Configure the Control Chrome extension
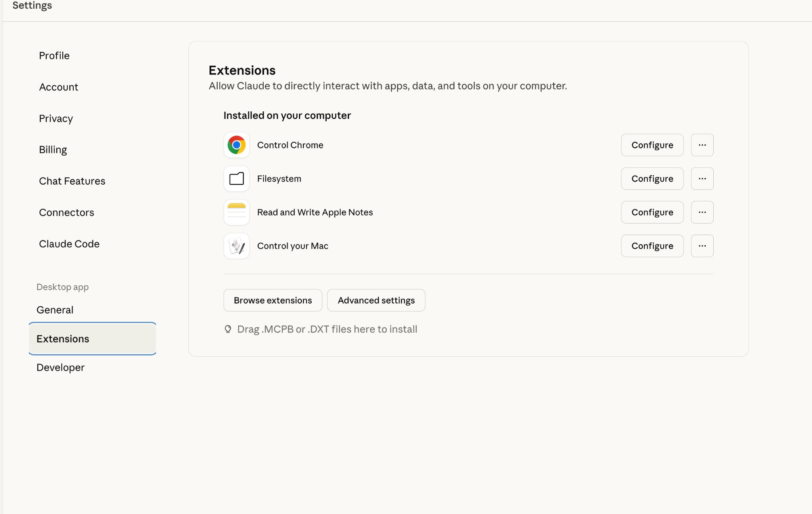This screenshot has width=812, height=514. (652, 145)
